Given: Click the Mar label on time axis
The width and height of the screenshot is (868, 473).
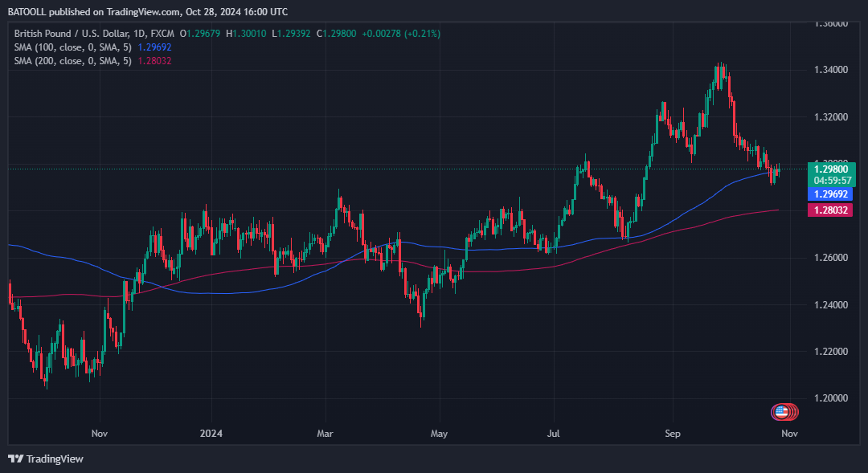Looking at the screenshot, I should point(325,434).
